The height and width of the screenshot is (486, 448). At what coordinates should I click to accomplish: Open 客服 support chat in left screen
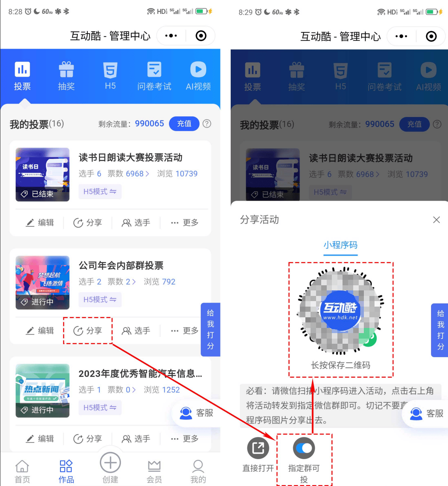click(196, 413)
